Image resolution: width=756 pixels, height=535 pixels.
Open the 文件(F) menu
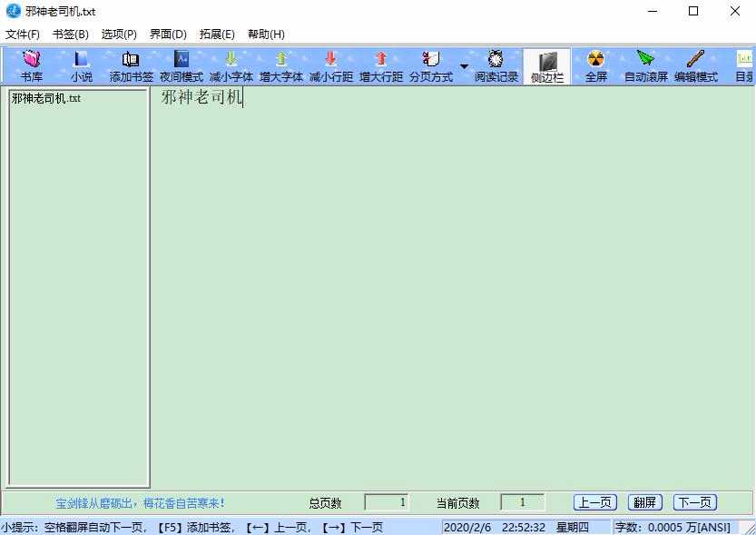tap(22, 35)
